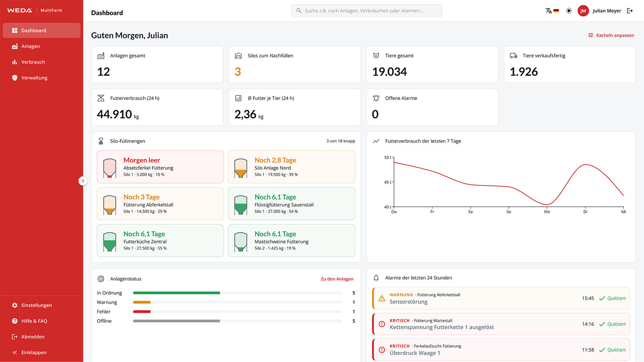Click the Anlagen gesamt factory icon
The height and width of the screenshot is (362, 644).
click(101, 56)
